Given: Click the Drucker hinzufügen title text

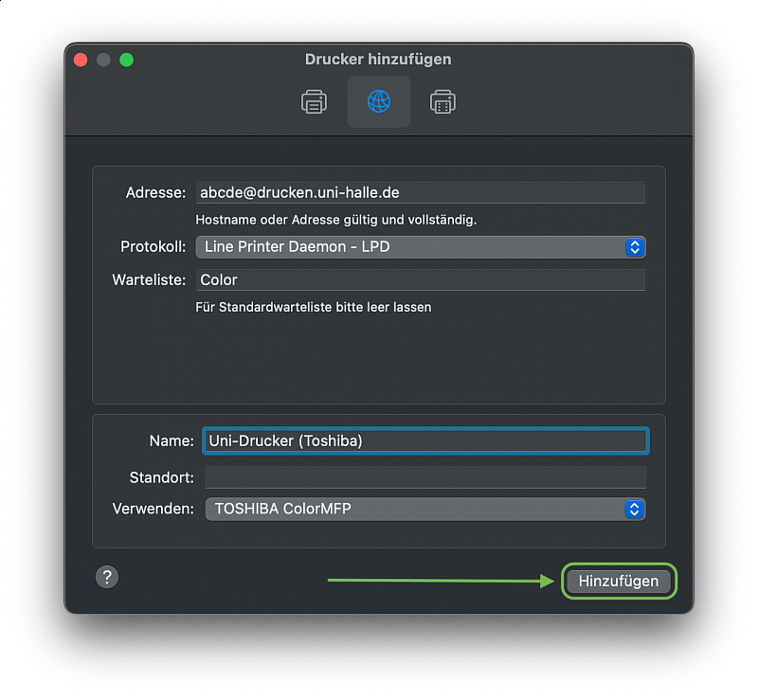Looking at the screenshot, I should [378, 60].
